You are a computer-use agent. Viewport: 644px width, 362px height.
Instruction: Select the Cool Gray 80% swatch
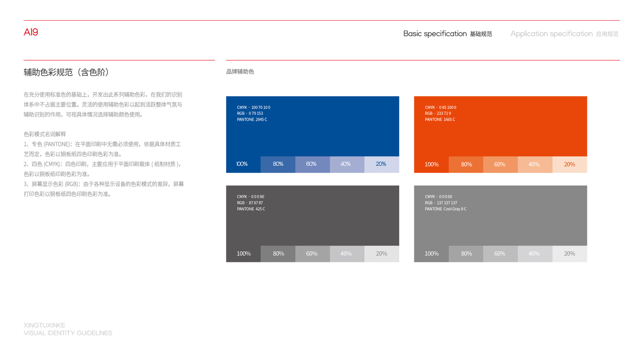[466, 254]
